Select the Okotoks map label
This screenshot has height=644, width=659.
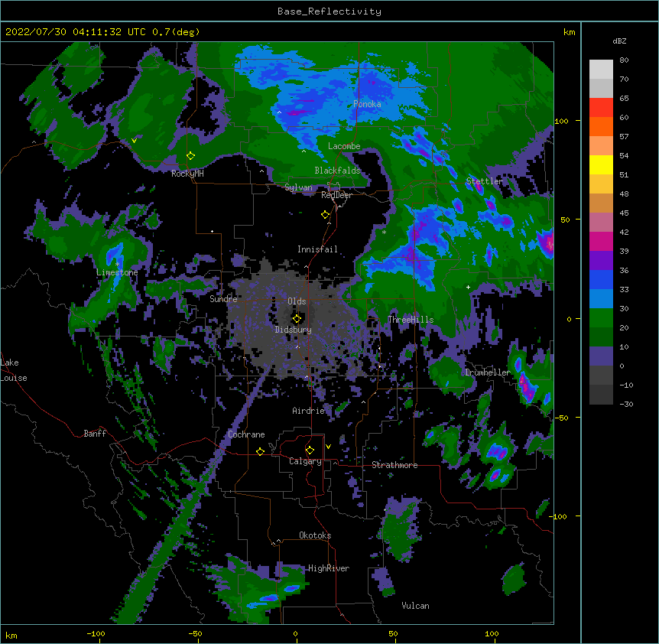coord(315,535)
